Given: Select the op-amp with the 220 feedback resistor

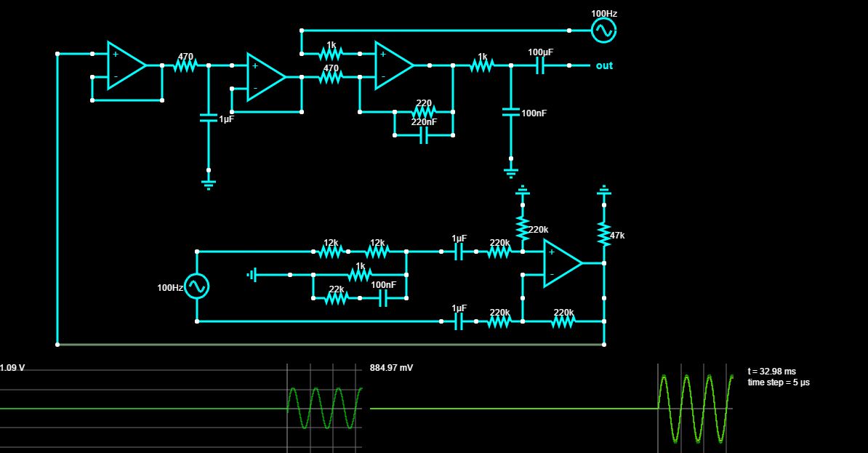Looking at the screenshot, I should tap(394, 65).
